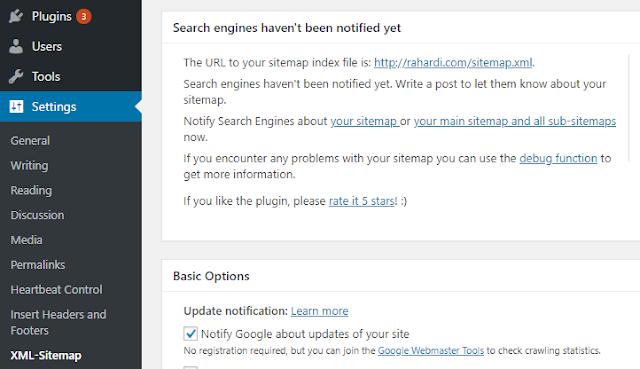
Task: Open the debug function link
Action: 558,158
